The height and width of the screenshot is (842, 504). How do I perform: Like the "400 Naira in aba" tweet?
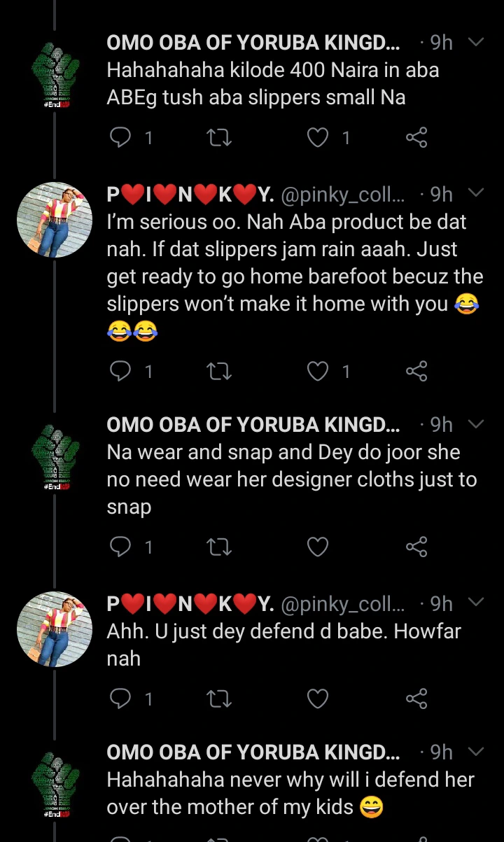(x=318, y=138)
